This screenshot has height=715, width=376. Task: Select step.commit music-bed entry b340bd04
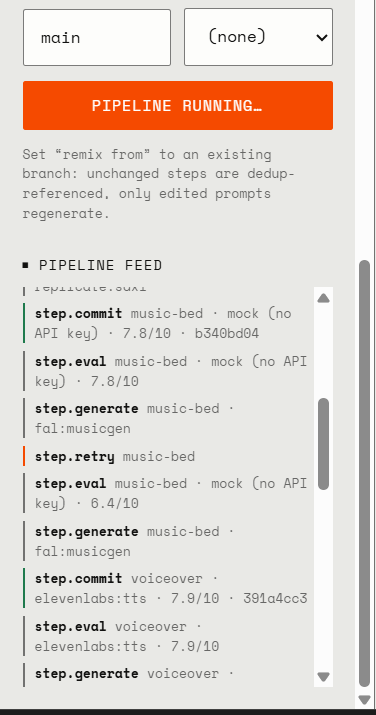(x=166, y=323)
